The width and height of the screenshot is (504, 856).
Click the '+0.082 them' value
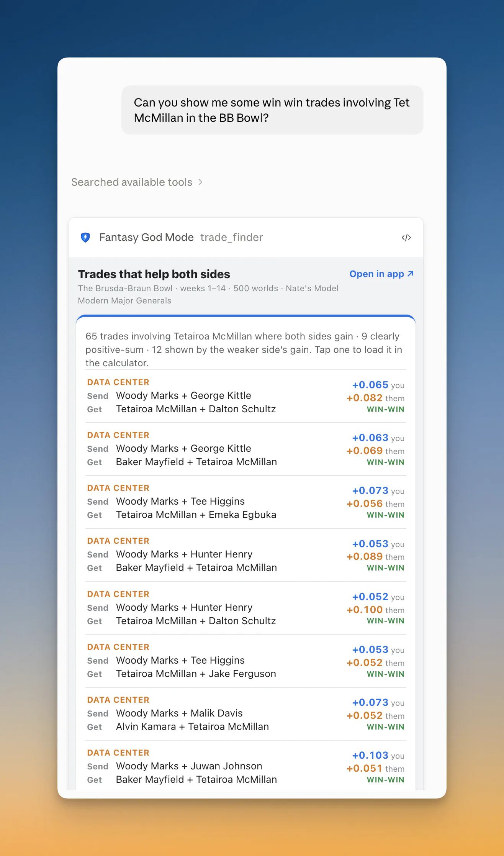click(375, 398)
